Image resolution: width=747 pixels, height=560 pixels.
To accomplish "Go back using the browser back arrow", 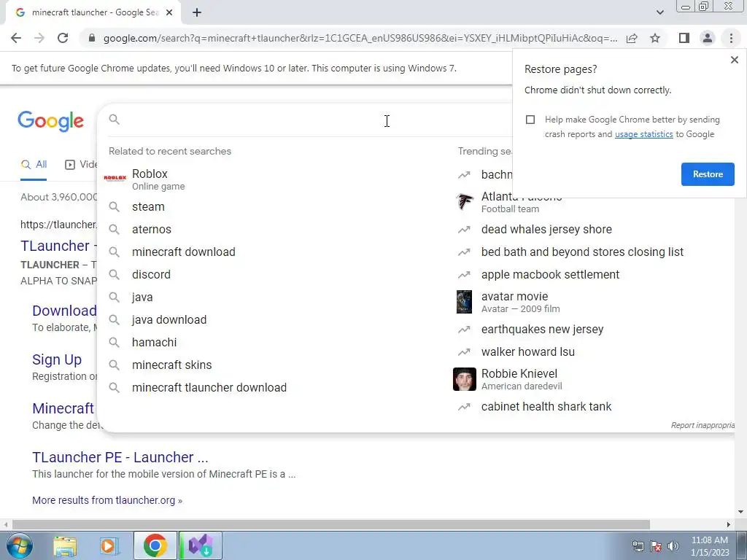I will click(x=16, y=38).
